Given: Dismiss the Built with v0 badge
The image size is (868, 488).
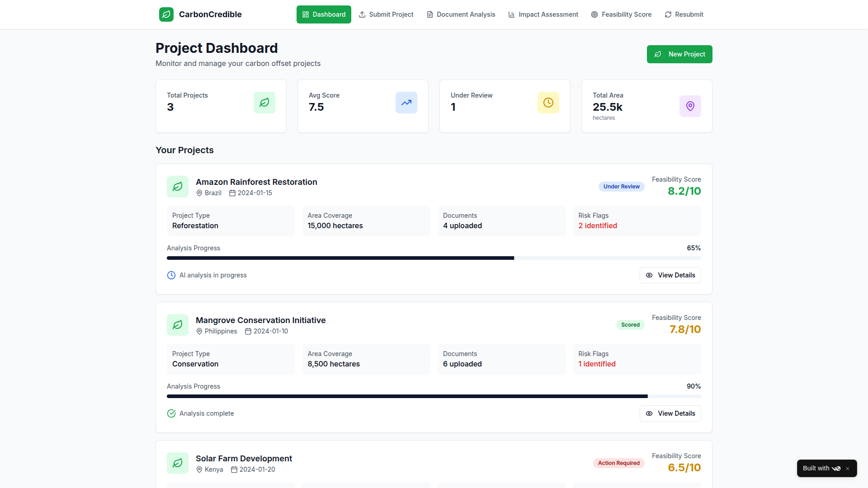Looking at the screenshot, I should pyautogui.click(x=848, y=469).
